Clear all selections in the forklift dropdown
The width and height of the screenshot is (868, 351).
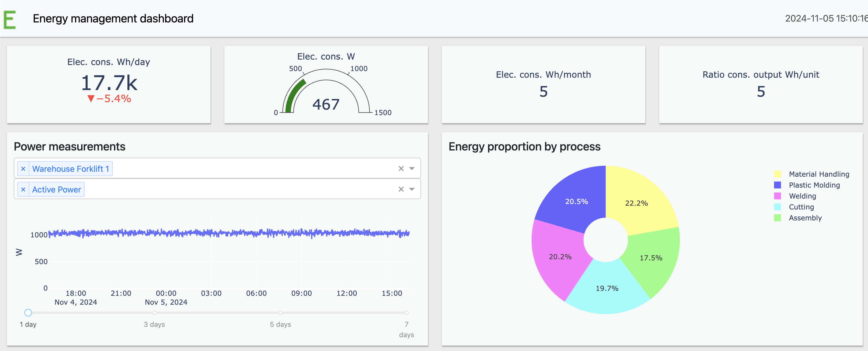coord(401,169)
